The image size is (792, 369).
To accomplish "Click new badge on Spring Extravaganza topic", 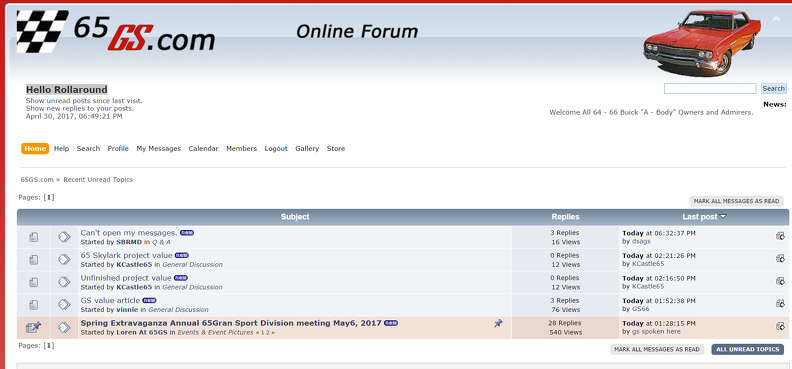I will click(x=391, y=323).
